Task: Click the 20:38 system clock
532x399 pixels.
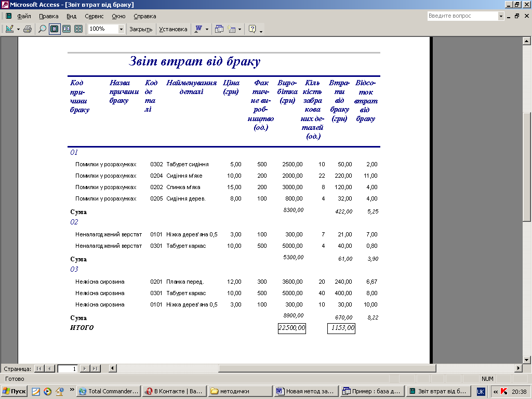Action: click(519, 392)
